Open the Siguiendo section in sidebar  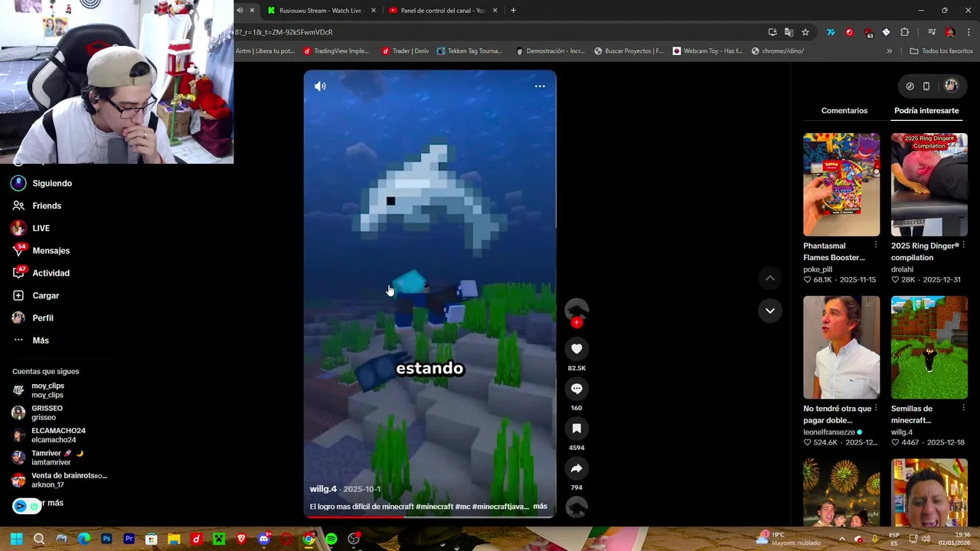43,184
